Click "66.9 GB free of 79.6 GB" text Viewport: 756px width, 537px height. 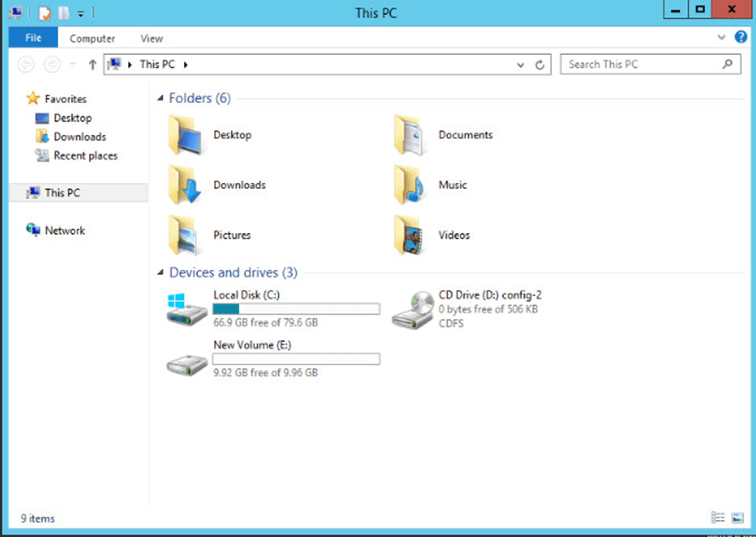coord(266,322)
